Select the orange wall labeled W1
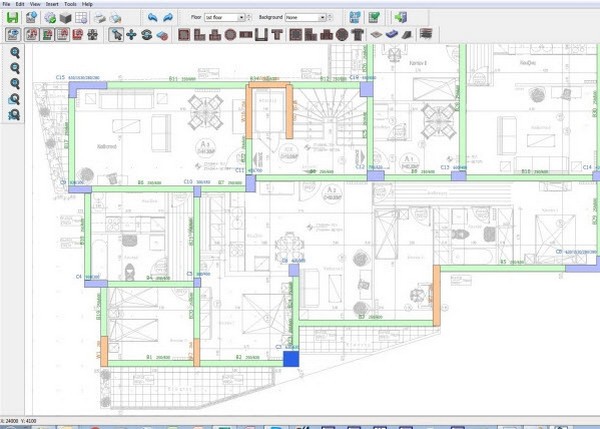 point(104,351)
